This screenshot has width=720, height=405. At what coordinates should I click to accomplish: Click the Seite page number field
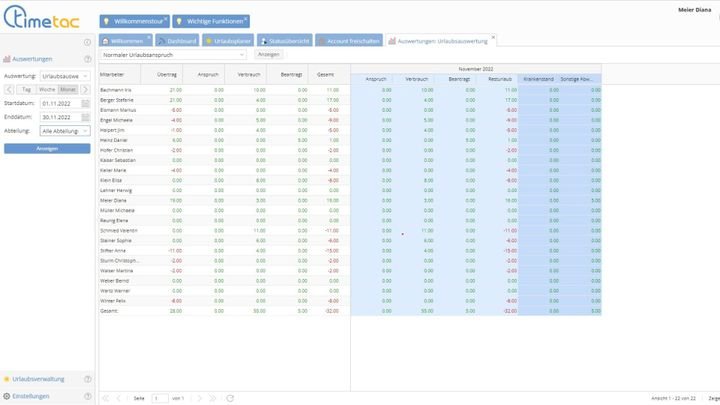(x=160, y=398)
